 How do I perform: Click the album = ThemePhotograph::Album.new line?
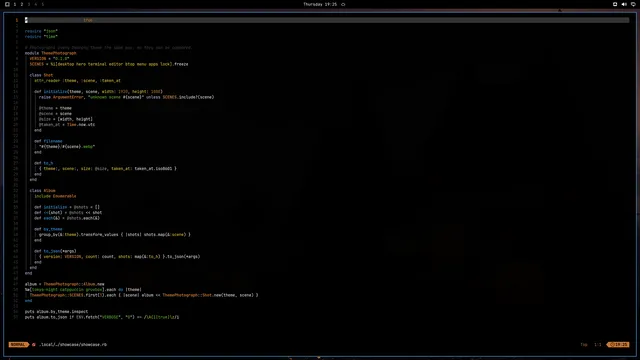tap(64, 284)
